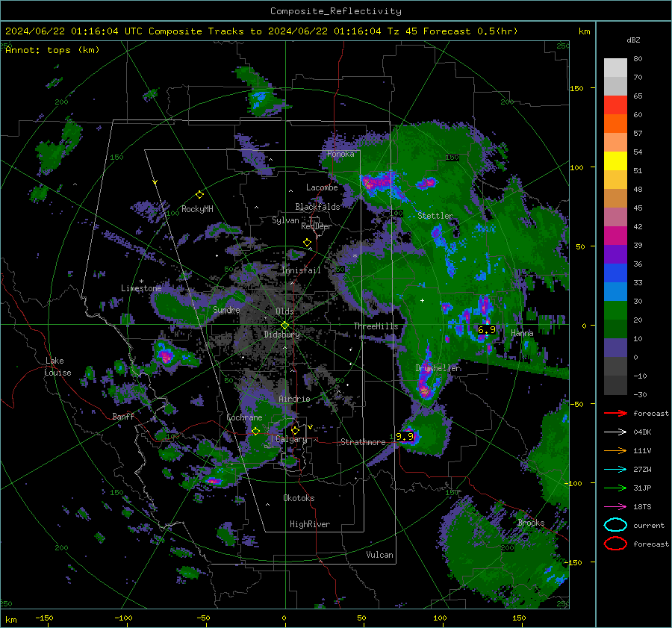672x628 pixels.
Task: Click the green 31JP arrow in legend
Action: pos(615,488)
